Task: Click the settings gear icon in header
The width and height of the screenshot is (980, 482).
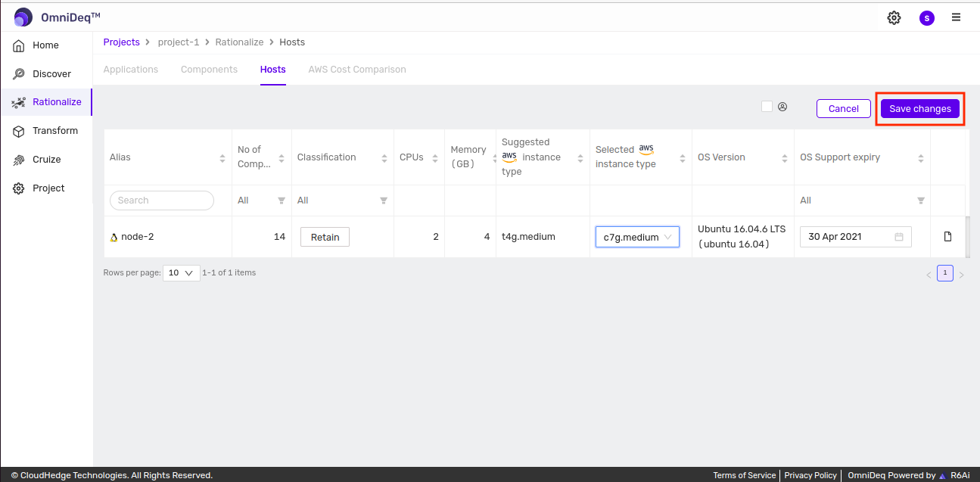Action: click(x=894, y=17)
